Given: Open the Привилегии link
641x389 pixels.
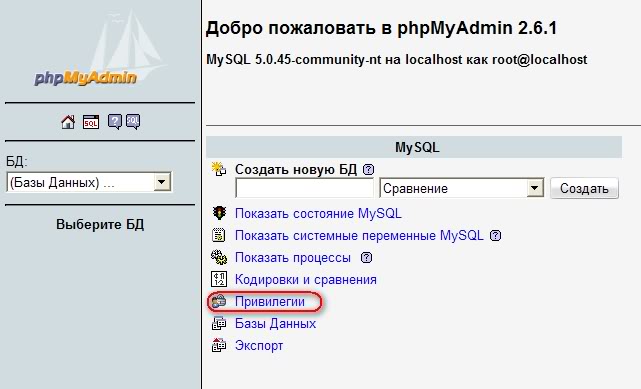Looking at the screenshot, I should (270, 302).
